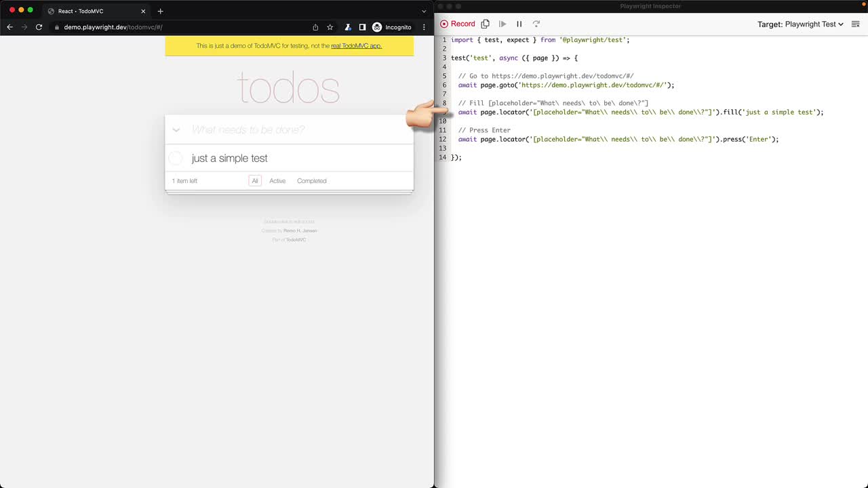Screen dimensions: 868x488
Task: Open the Target: Playwright Test dropdown
Action: 800,24
